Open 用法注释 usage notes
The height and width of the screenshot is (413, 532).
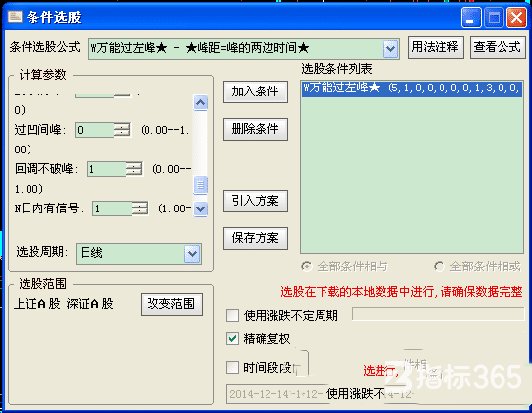(436, 47)
